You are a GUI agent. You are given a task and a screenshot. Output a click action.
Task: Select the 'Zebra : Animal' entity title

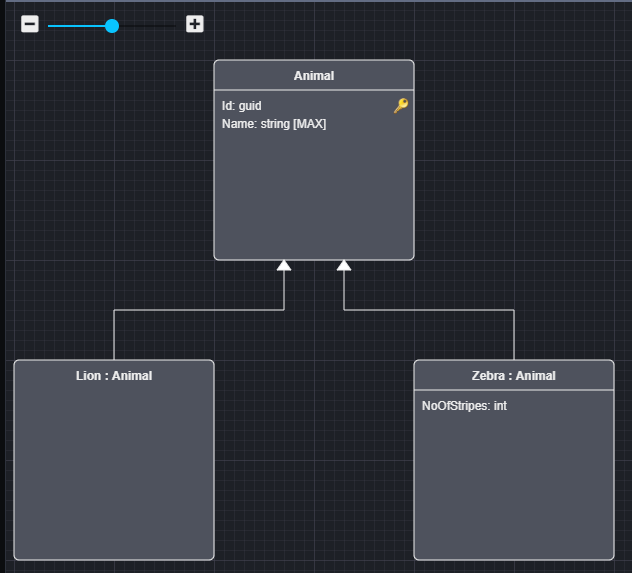514,376
